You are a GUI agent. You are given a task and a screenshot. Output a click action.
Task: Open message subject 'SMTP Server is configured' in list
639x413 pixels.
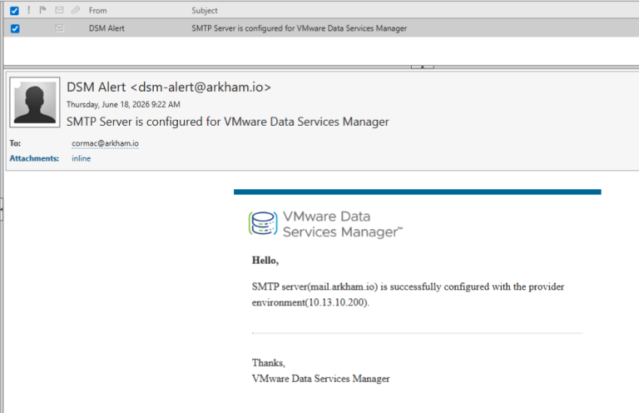[299, 29]
